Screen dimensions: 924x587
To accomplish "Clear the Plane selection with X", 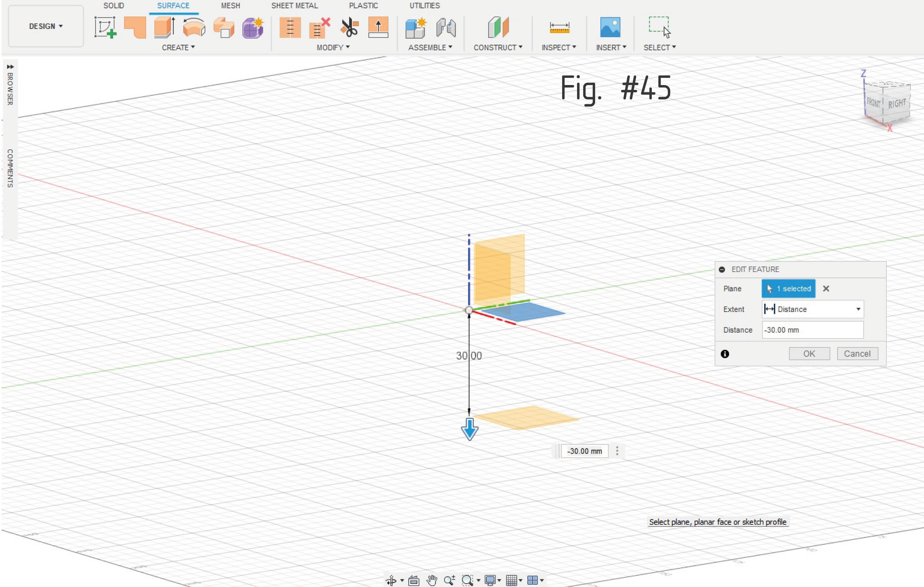I will [x=826, y=289].
